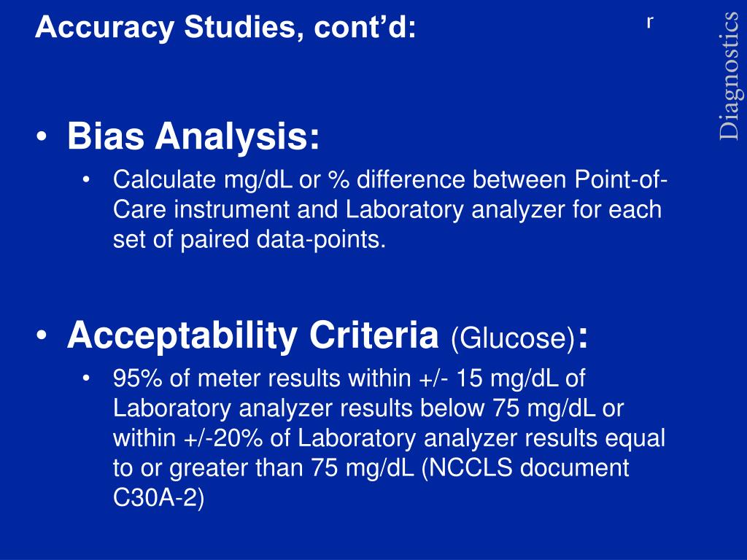Click the 'Accuracy Studies, cont'd:' slide title
The image size is (747, 560).
(226, 27)
